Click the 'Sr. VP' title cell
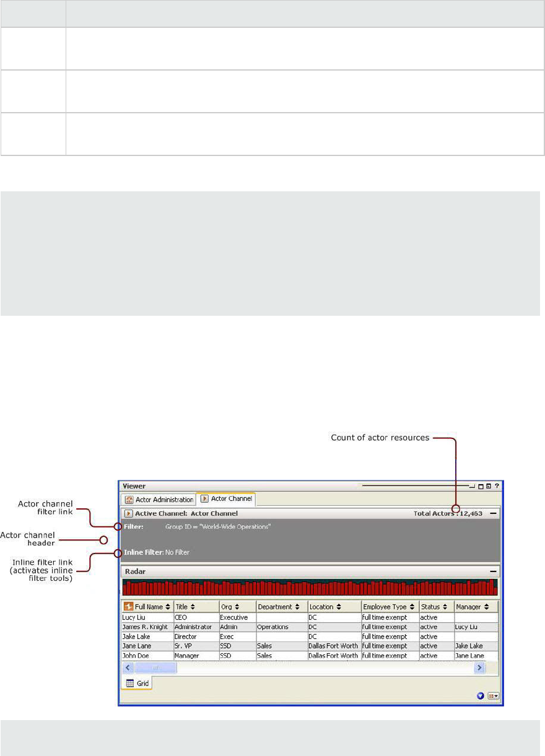 [x=196, y=646]
